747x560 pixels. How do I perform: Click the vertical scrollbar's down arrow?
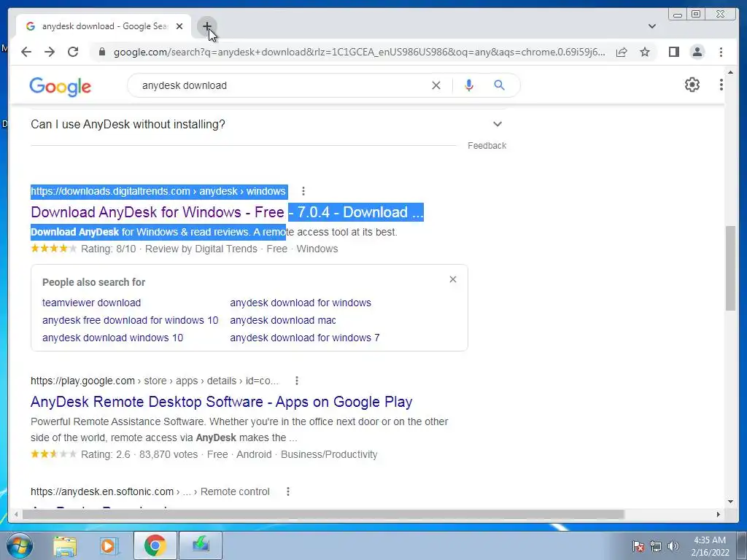click(x=730, y=502)
